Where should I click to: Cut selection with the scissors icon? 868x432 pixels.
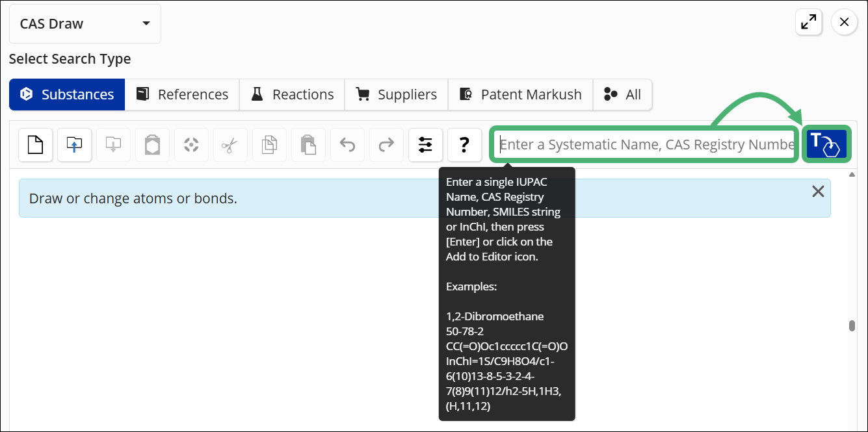[x=230, y=144]
